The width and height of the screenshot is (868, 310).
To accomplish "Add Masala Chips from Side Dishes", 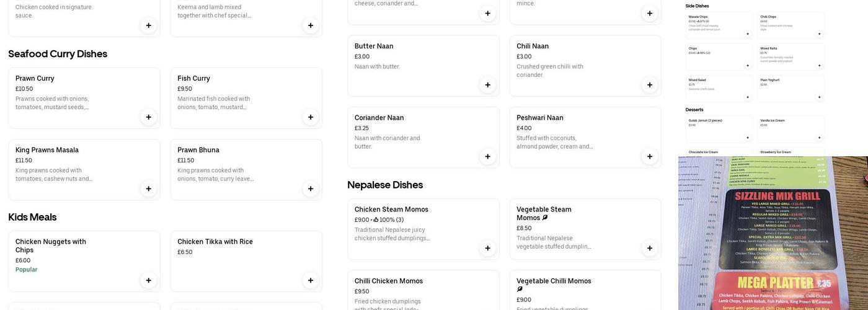I will (747, 34).
